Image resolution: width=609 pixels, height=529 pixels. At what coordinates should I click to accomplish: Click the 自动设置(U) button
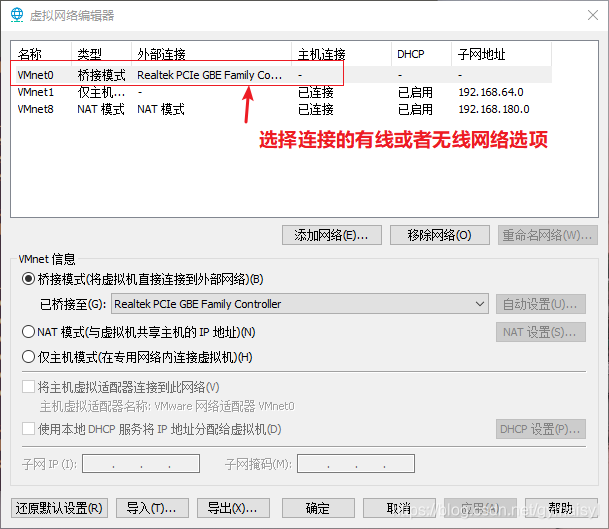click(x=541, y=304)
